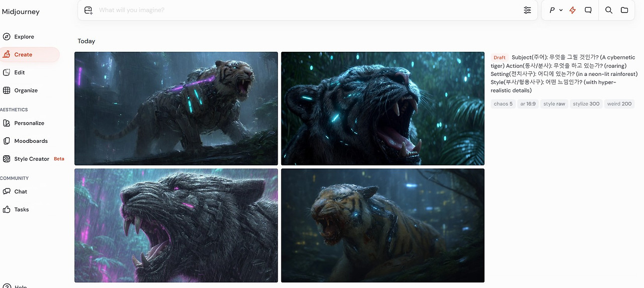This screenshot has height=288, width=644.
Task: Open the prompt settings sliders icon
Action: click(527, 10)
